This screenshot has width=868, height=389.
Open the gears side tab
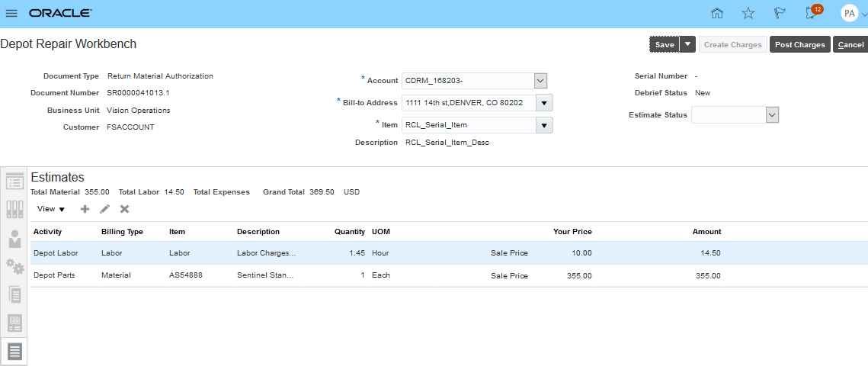click(14, 266)
